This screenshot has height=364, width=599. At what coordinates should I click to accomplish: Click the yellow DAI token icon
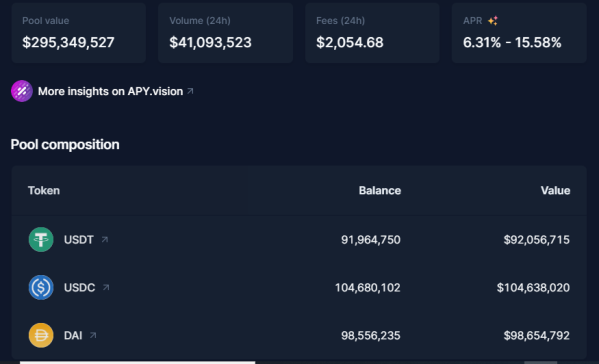click(x=41, y=335)
